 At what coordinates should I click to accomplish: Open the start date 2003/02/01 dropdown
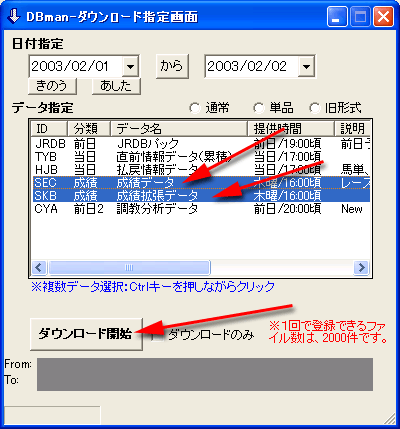(x=130, y=66)
